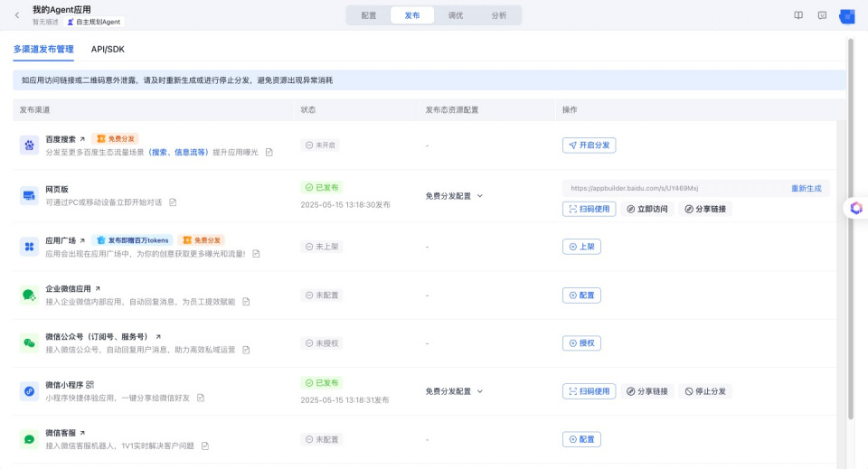The image size is (868, 469).
Task: Click 上架 for 应用广场
Action: [x=581, y=247]
